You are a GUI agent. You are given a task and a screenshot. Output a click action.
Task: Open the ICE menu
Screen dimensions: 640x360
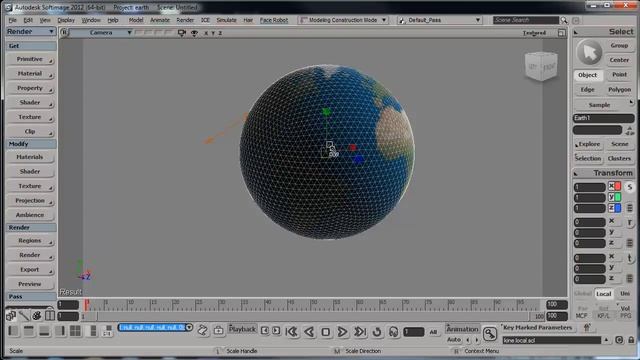coord(205,20)
